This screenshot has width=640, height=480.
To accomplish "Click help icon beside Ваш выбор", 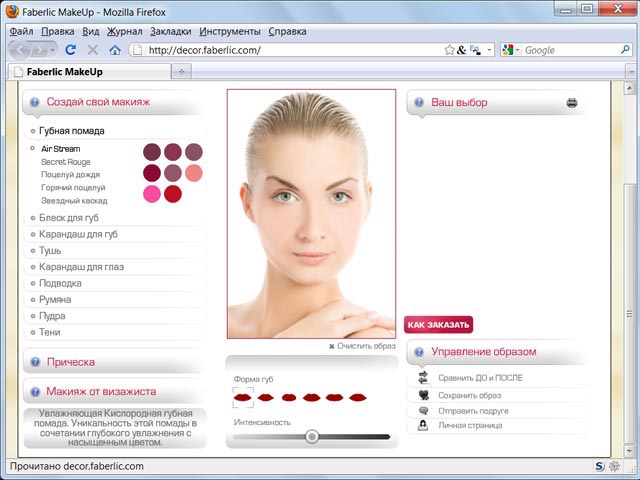I will [x=419, y=102].
